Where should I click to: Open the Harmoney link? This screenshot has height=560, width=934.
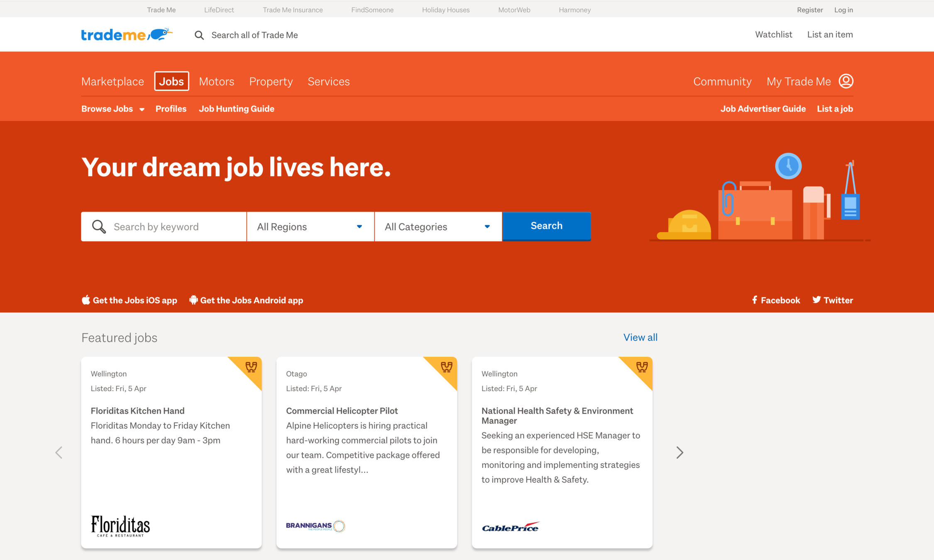pyautogui.click(x=575, y=10)
